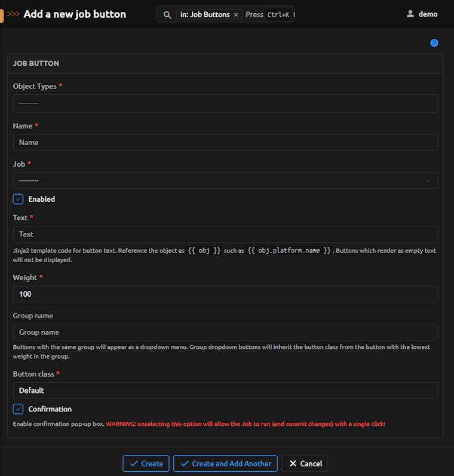The image size is (454, 476).
Task: Click the checkmark icon in Create button
Action: click(134, 463)
